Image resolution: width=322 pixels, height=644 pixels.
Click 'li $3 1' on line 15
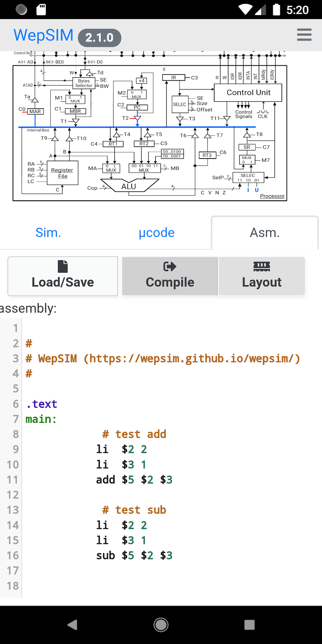121,540
